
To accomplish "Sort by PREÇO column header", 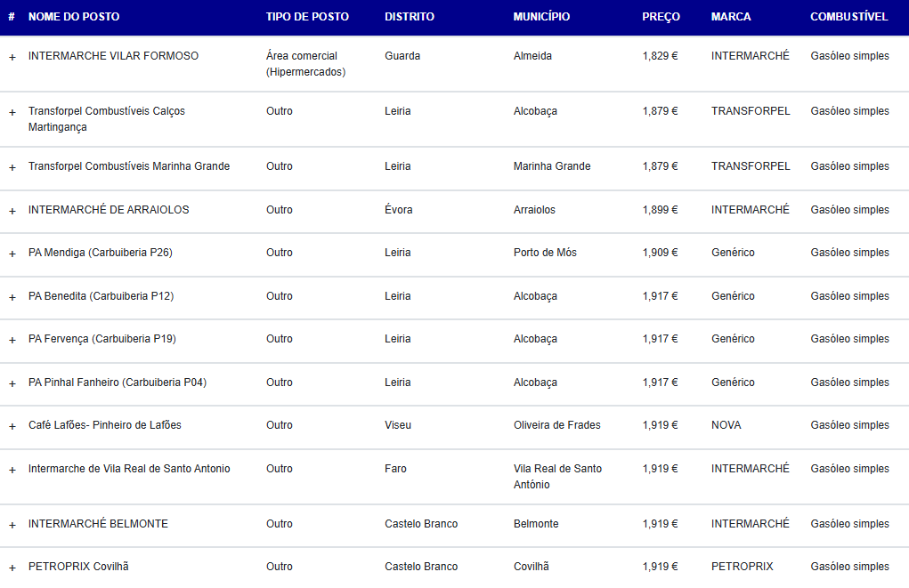I will (x=661, y=17).
